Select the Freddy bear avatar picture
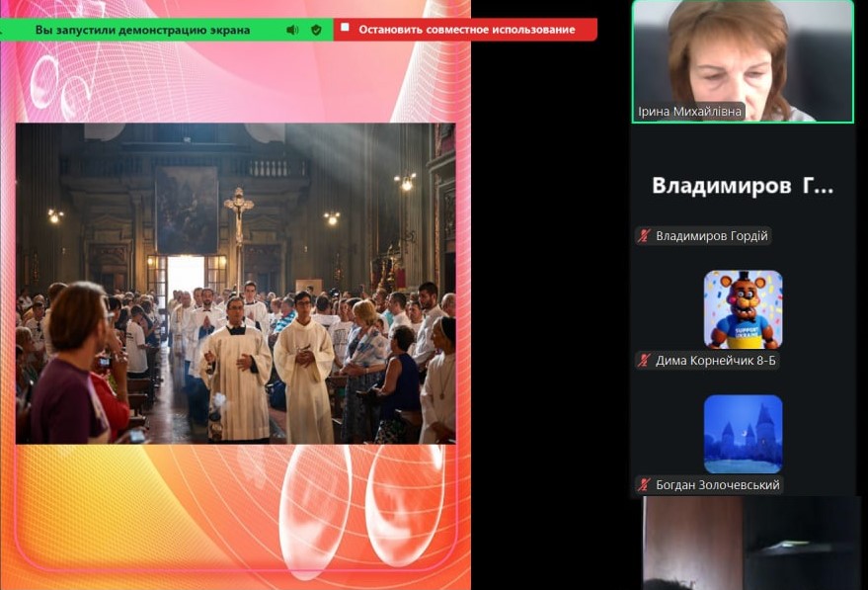This screenshot has width=868, height=590. [743, 309]
